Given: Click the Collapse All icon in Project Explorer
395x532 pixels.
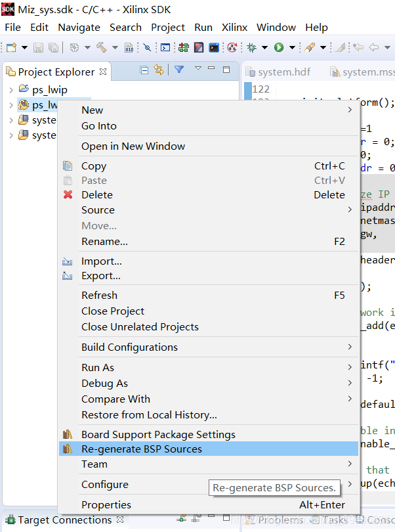Looking at the screenshot, I should (144, 70).
